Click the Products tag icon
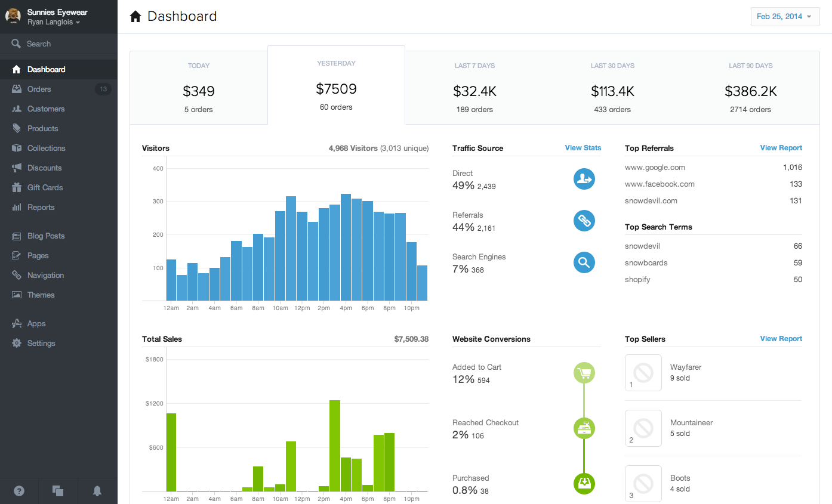The image size is (832, 504). tap(16, 128)
